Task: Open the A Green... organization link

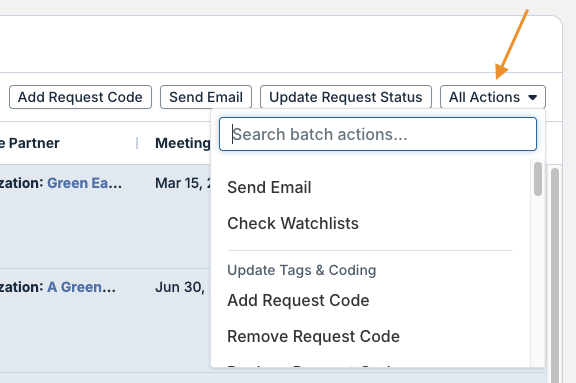Action: pos(81,287)
